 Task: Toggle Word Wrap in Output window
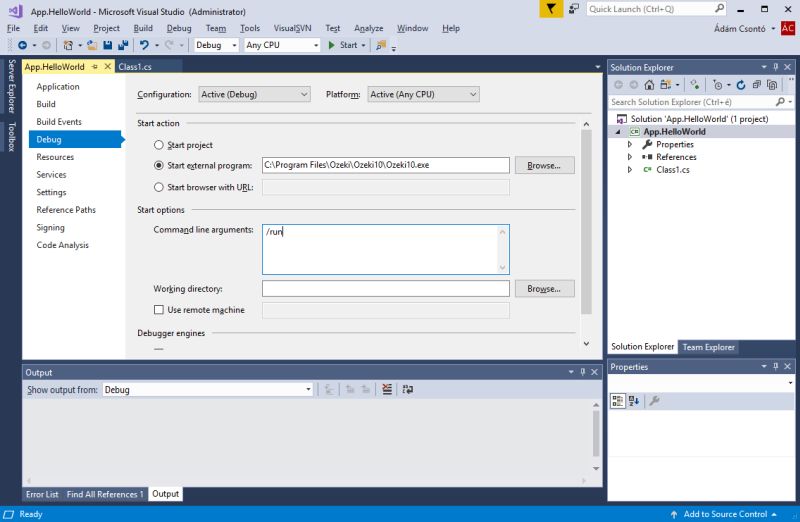coord(408,389)
